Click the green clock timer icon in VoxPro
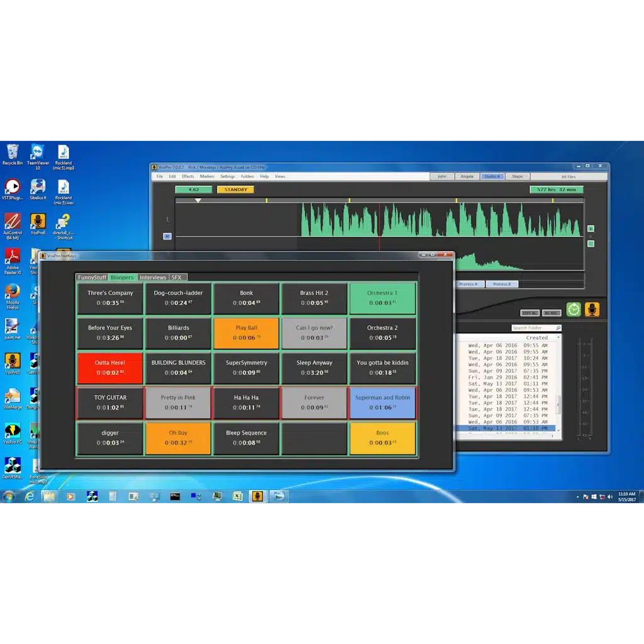This screenshot has width=644, height=644. [x=574, y=309]
